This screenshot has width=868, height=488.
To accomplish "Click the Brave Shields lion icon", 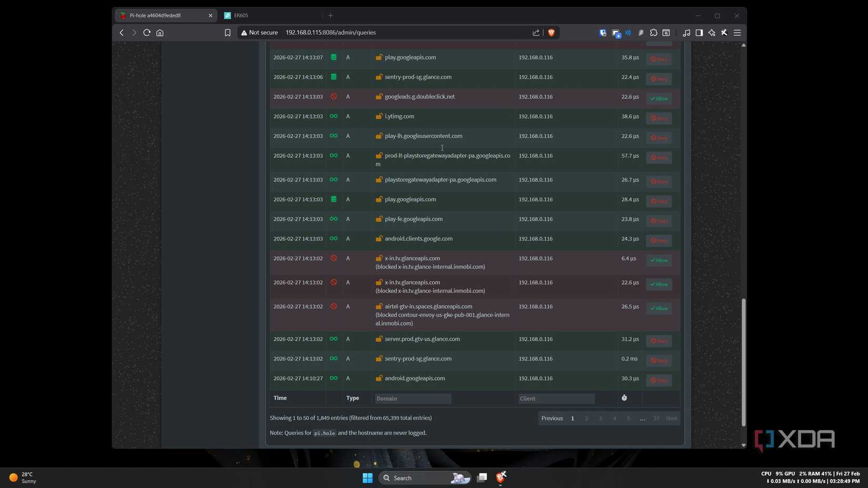I will click(x=551, y=33).
